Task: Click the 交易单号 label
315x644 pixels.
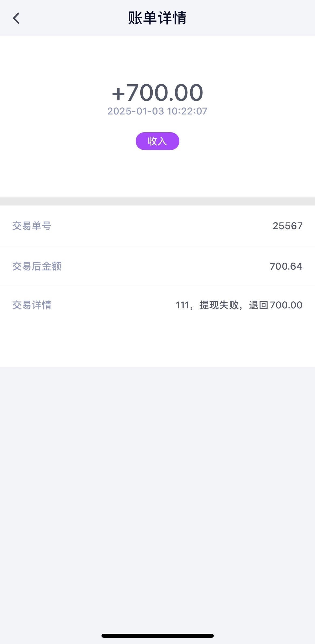Action: [x=32, y=226]
